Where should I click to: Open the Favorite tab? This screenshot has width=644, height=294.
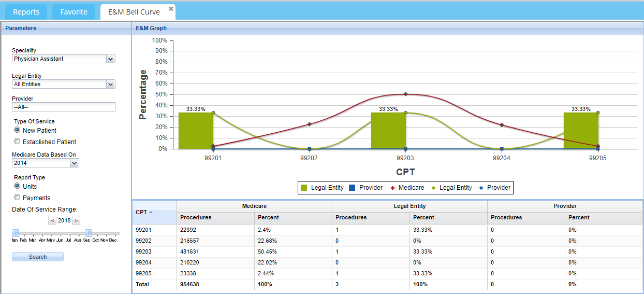click(x=74, y=12)
